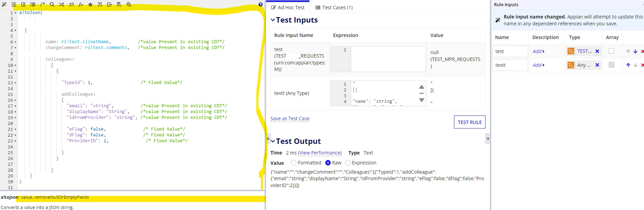Screen dimensions: 644x210
Task: Click the comment /* toolbar icon
Action: (42, 4)
